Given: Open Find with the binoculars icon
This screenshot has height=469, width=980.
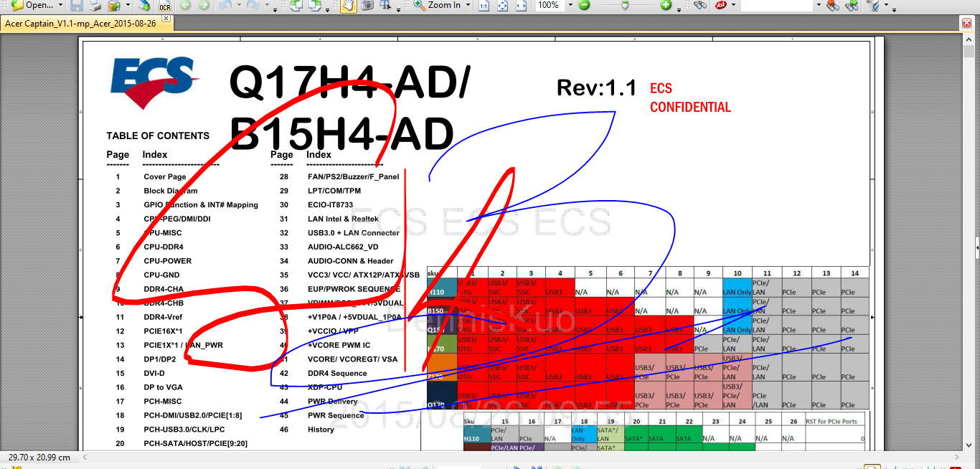Looking at the screenshot, I should click(x=700, y=5).
